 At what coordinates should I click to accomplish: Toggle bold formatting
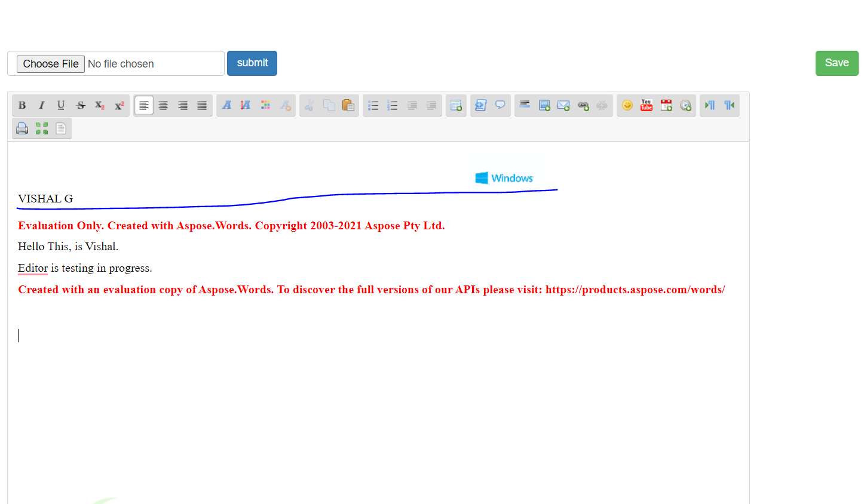[22, 106]
